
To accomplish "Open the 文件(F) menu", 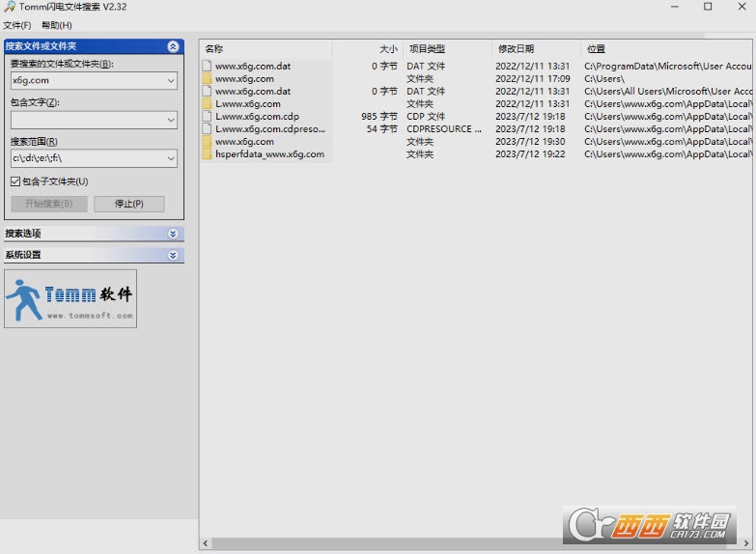I will [x=16, y=25].
